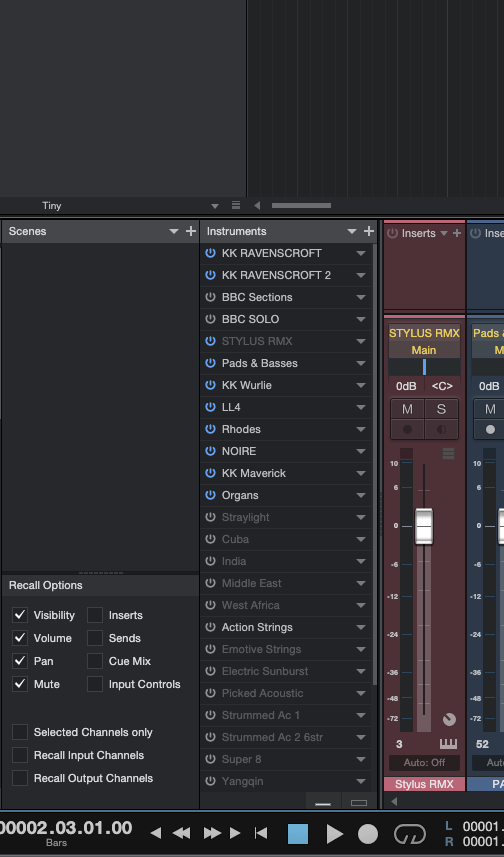Screen dimensions: 504x857
Task: Enable the Inserts recall checkbox
Action: [95, 615]
